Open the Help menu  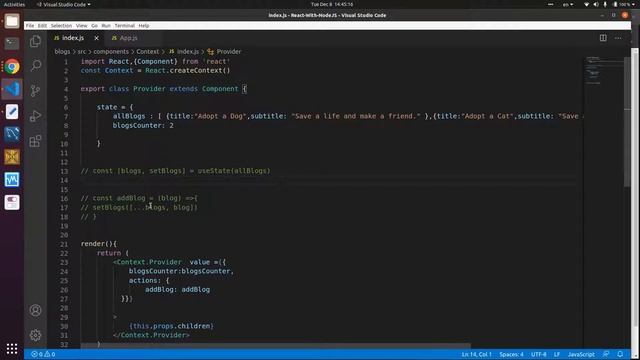pos(144,25)
